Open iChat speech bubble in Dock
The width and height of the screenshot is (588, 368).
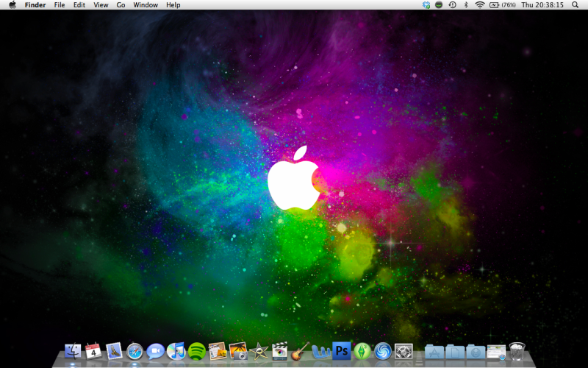click(x=155, y=352)
